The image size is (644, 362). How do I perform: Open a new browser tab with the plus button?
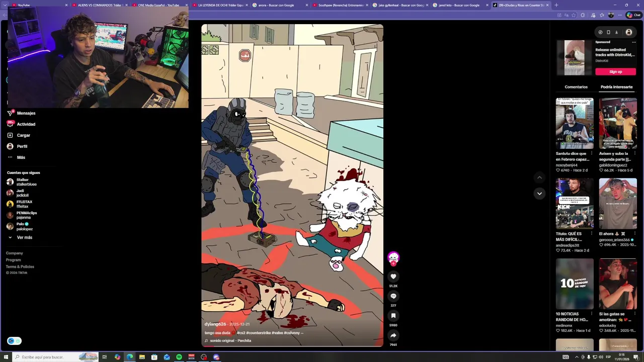click(x=556, y=5)
